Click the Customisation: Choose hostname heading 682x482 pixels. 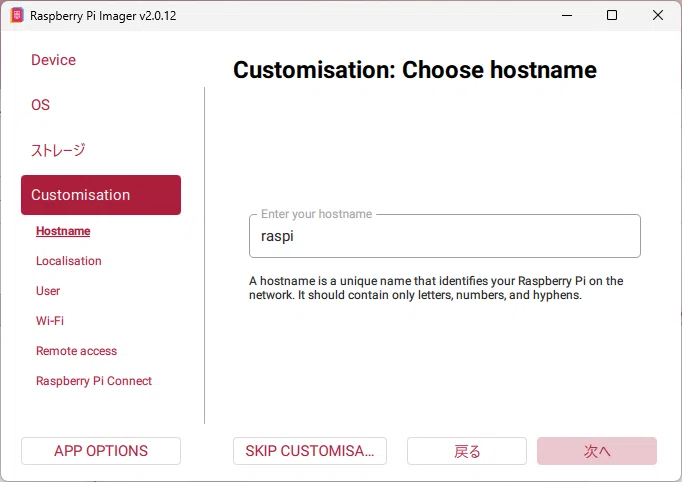pos(415,70)
